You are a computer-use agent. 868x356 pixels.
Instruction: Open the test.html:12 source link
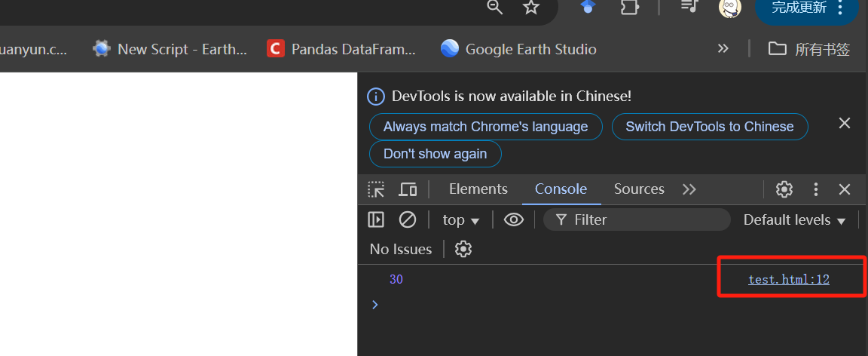click(788, 280)
